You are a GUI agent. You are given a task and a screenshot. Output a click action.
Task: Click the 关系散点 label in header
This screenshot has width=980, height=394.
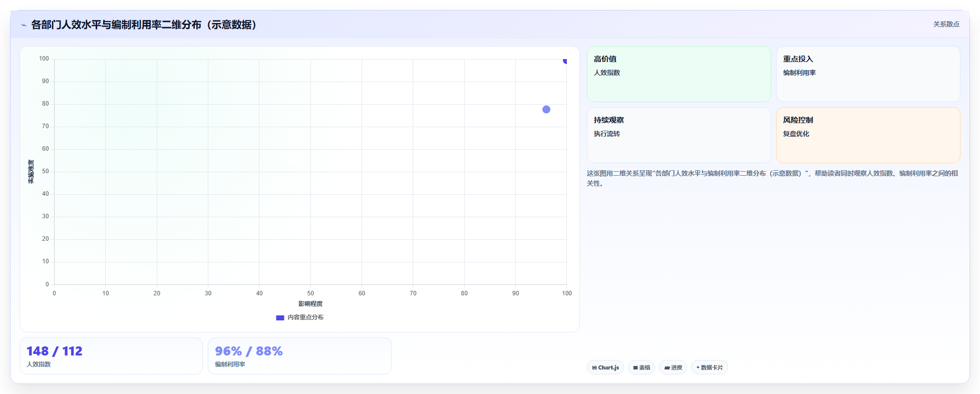[x=946, y=24]
